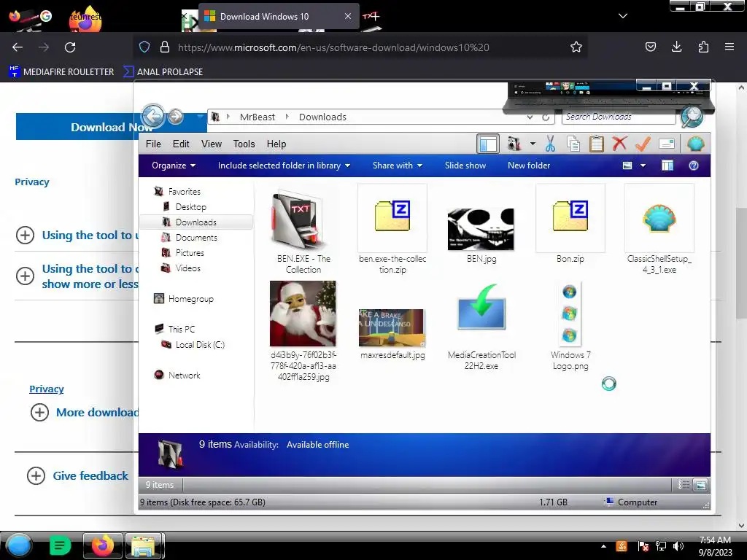Expand Include selected folder in library menu
The height and width of the screenshot is (560, 747).
(284, 166)
